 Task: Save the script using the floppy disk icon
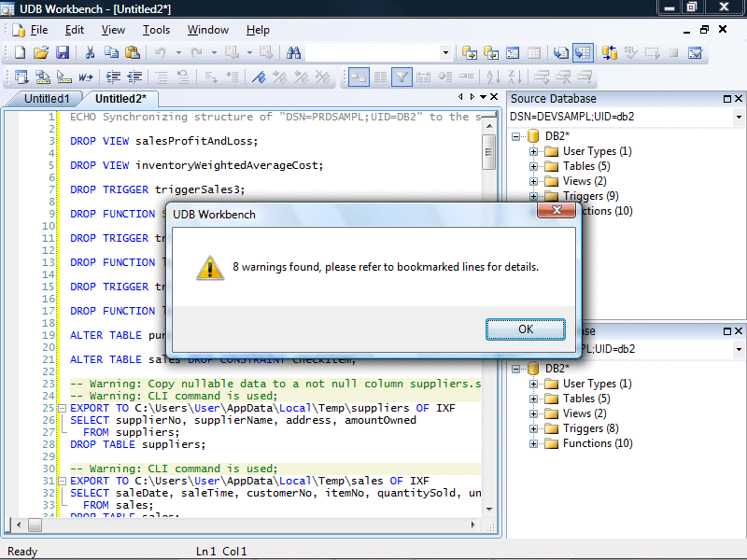click(63, 53)
